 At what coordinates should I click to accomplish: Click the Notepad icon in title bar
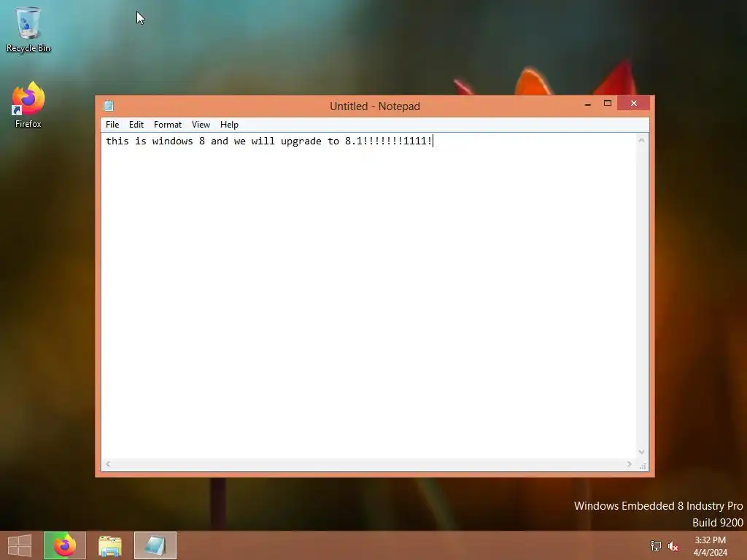click(109, 106)
